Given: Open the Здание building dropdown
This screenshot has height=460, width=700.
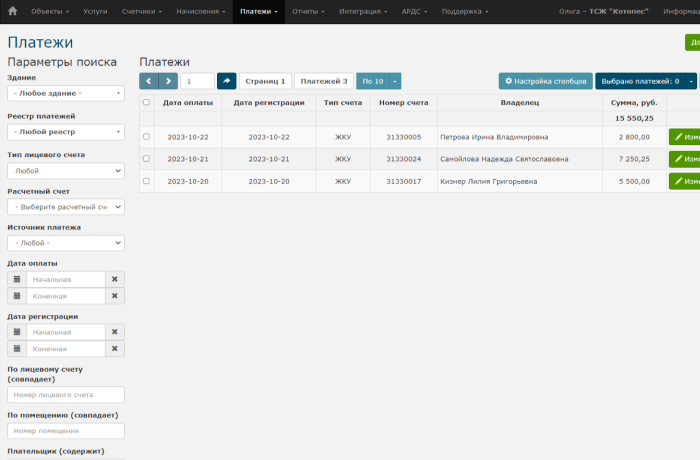Looking at the screenshot, I should pyautogui.click(x=66, y=93).
